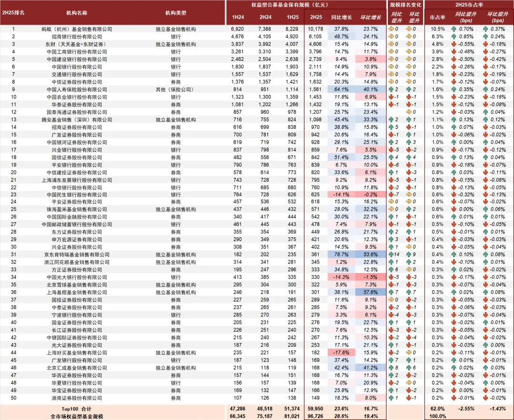
Task: Select the 规模排名变化 header
Action: click(405, 5)
